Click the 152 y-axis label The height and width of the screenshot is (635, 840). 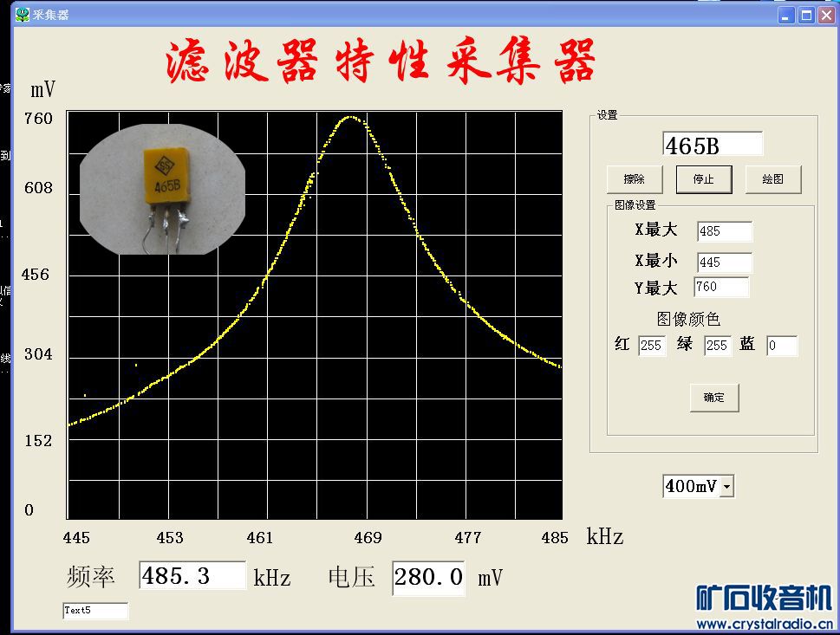click(38, 441)
